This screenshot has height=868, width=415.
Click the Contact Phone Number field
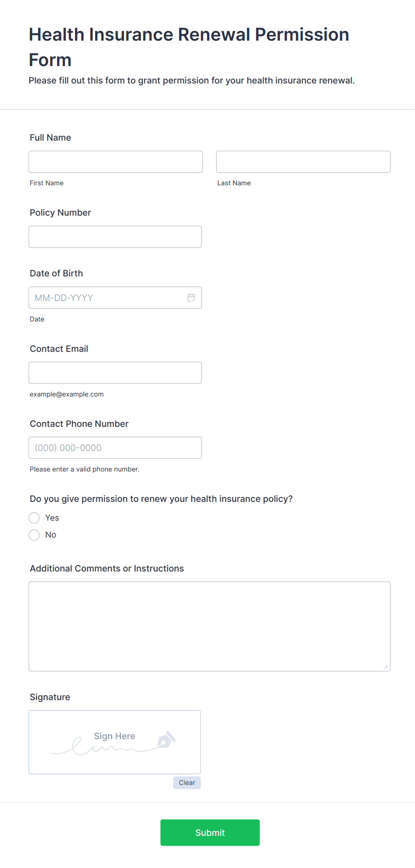coord(115,448)
